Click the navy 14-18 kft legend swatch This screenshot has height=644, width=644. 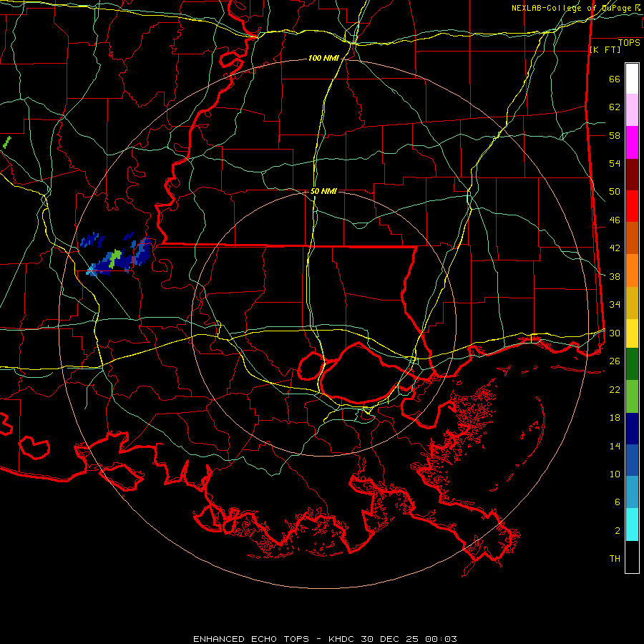pos(632,429)
